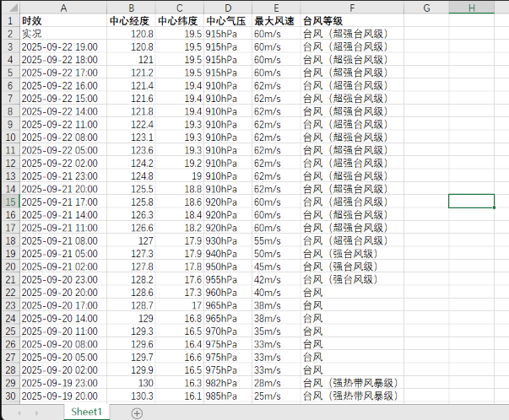This screenshot has height=420, width=509.
Task: Click cell 2025-09-19 23:00
Action: pos(63,383)
